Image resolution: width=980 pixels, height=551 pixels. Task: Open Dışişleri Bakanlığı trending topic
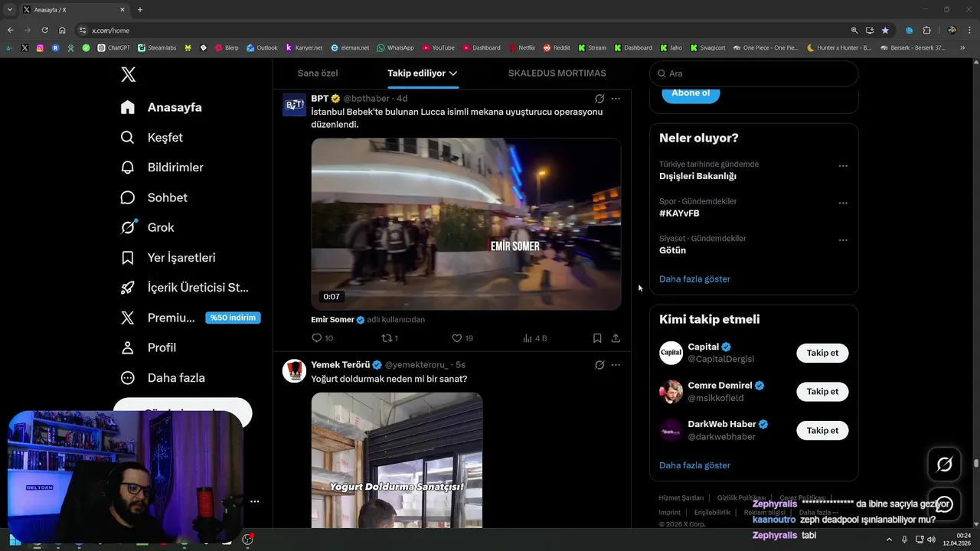697,176
